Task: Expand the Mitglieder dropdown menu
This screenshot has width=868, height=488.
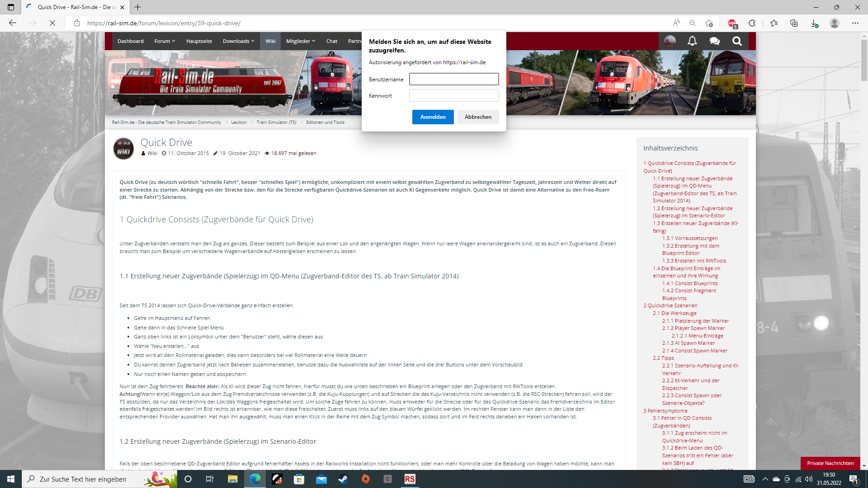Action: 301,41
